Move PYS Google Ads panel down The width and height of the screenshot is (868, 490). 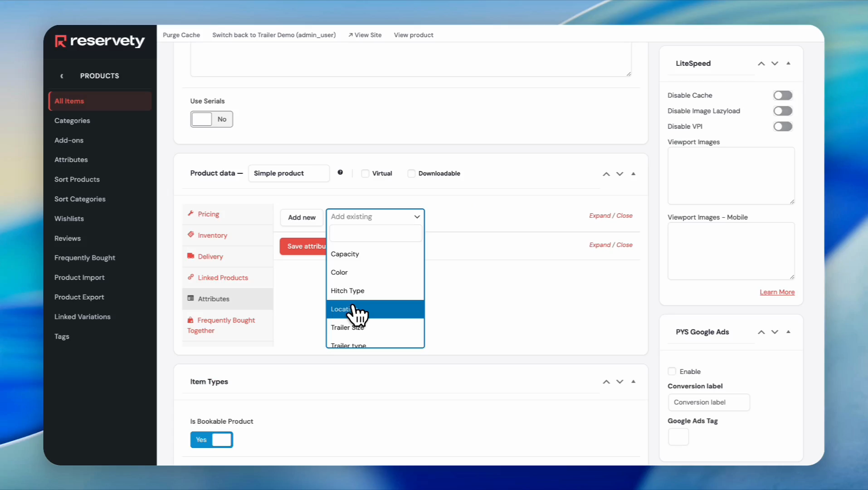tap(775, 332)
